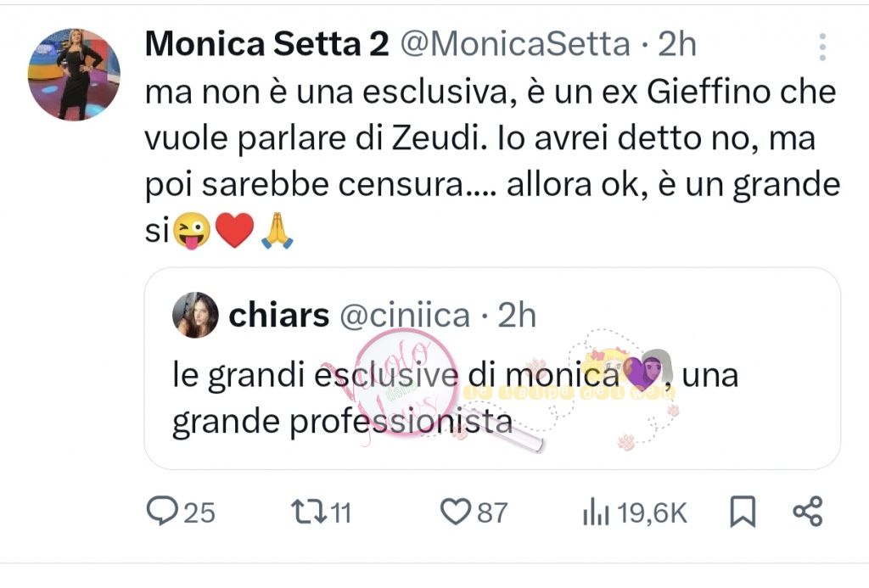
Task: Open the Monica Setta 2 display name
Action: coord(266,46)
